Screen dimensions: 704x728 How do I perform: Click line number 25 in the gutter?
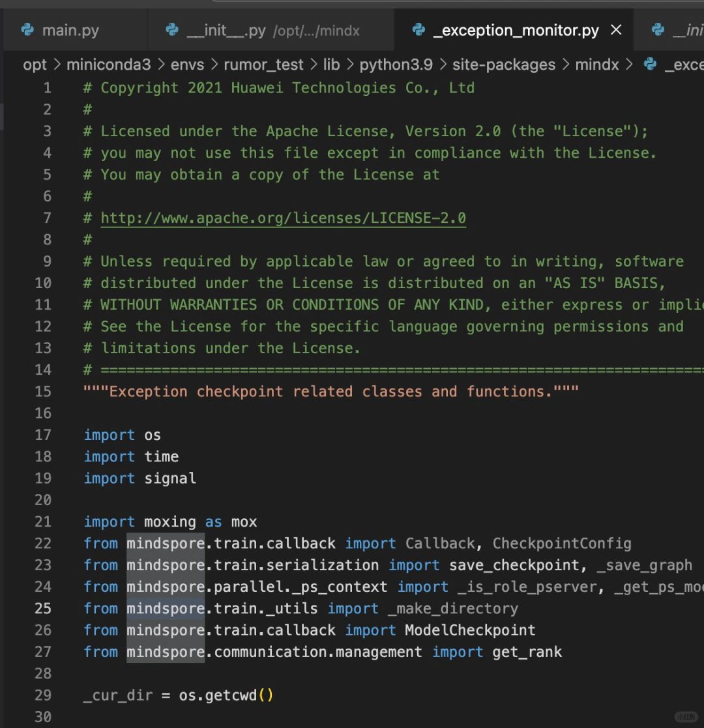click(x=43, y=609)
